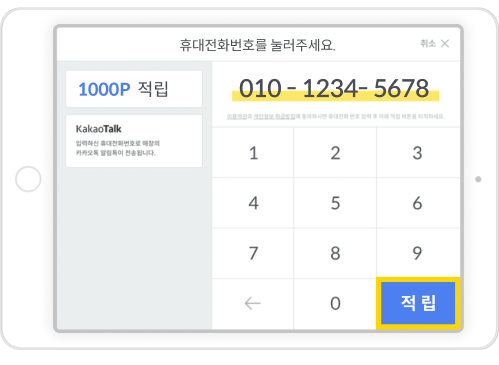
Task: Open the 이용약관 terms link
Action: coord(237,116)
